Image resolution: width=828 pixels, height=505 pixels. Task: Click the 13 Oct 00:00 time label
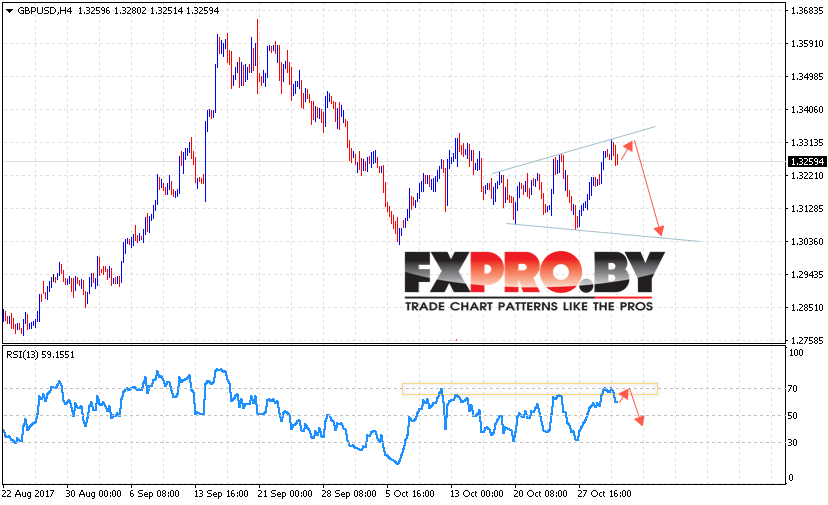477,494
